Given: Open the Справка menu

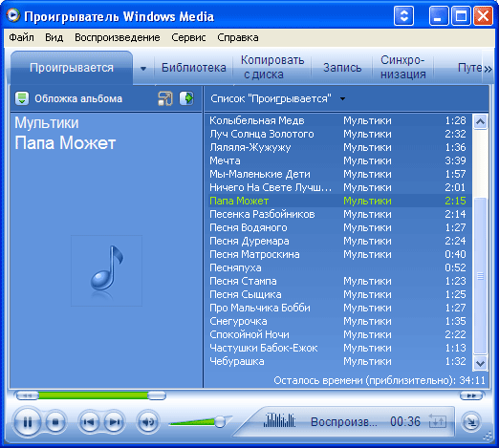Looking at the screenshot, I should click(x=238, y=37).
